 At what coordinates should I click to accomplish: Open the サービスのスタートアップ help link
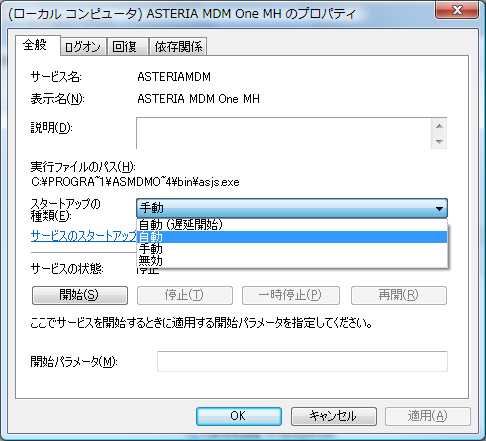point(84,236)
